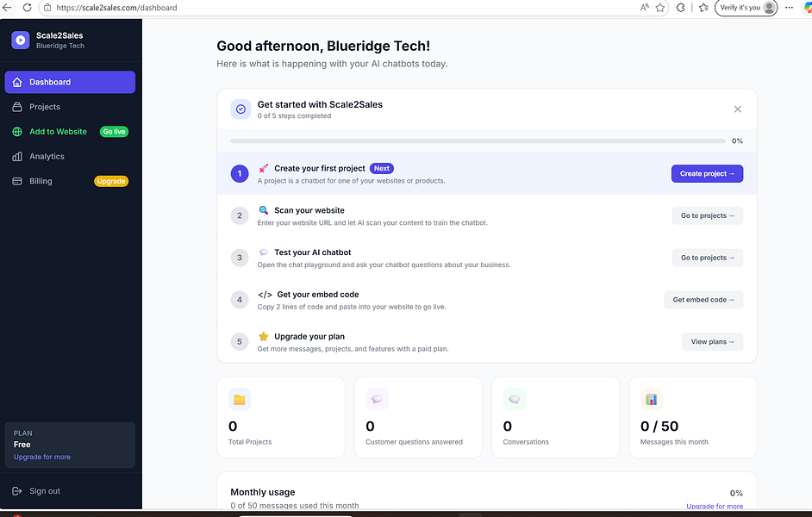Click step number 4 circle
The width and height of the screenshot is (812, 517).
pos(240,300)
